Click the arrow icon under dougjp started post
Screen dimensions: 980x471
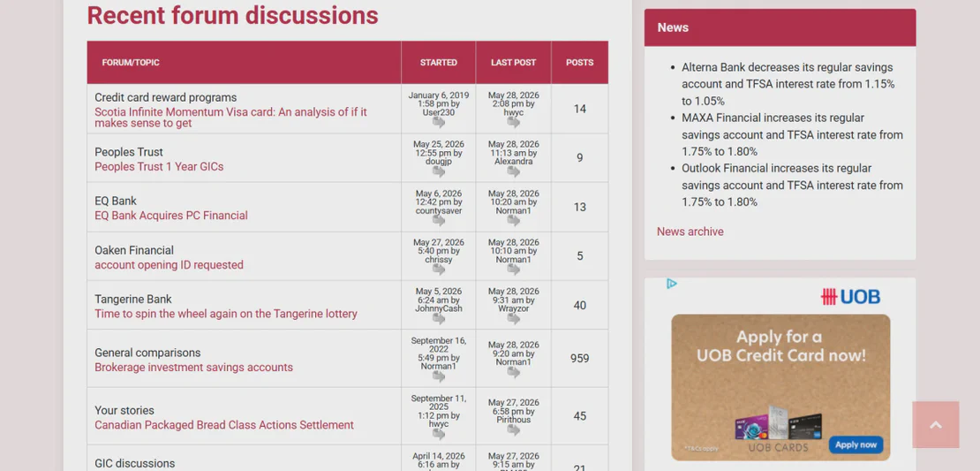pyautogui.click(x=439, y=171)
